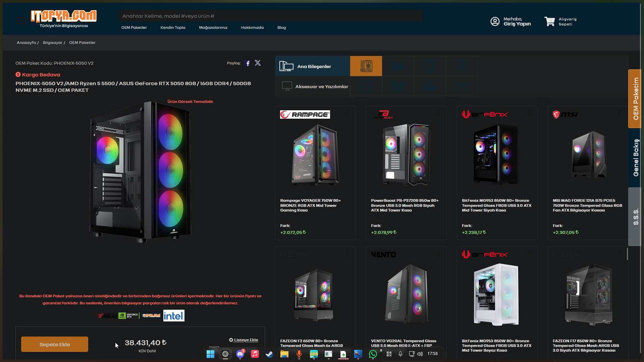Switch to Ana Bileşenler tab

point(313,66)
